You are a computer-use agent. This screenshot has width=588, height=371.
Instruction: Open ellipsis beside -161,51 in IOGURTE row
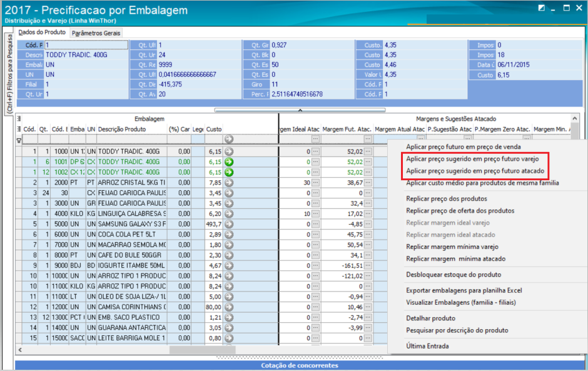[x=368, y=266]
